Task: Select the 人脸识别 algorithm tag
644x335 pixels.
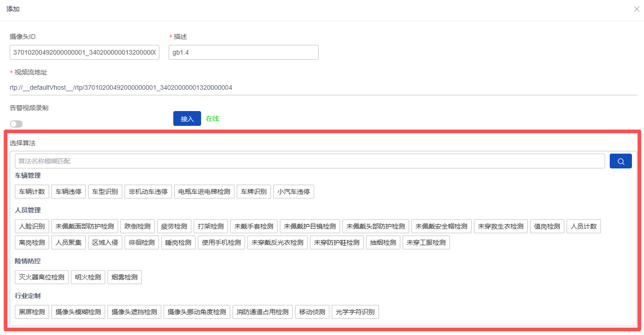Action: tap(32, 226)
